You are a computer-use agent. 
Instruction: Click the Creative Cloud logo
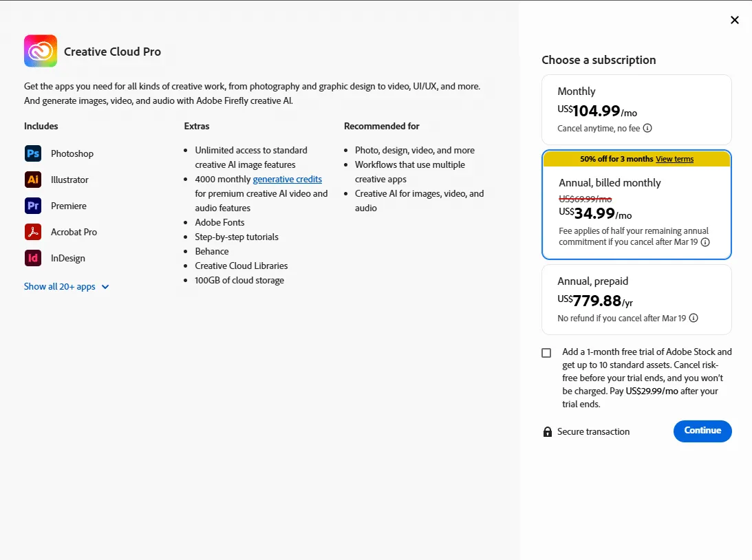pos(40,50)
